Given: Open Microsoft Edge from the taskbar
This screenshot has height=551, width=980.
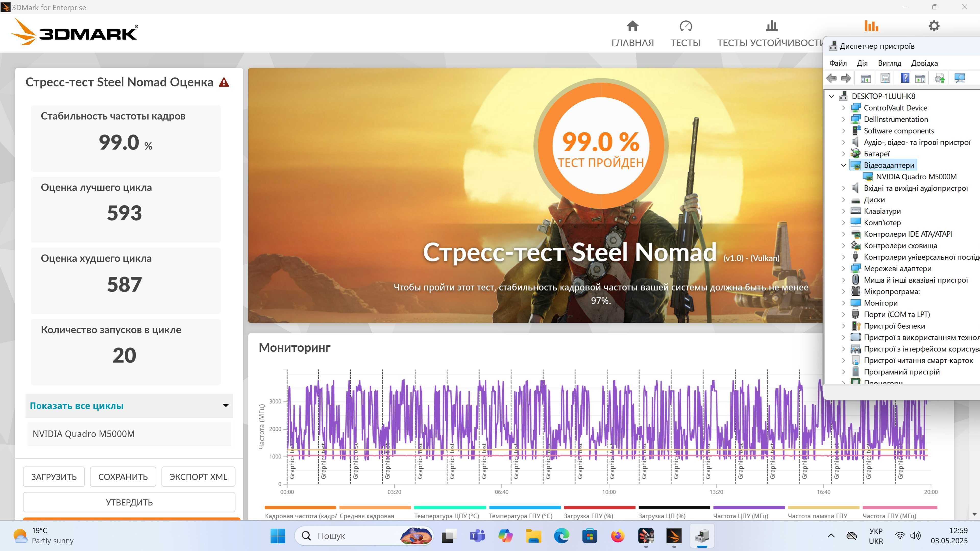Looking at the screenshot, I should (561, 536).
